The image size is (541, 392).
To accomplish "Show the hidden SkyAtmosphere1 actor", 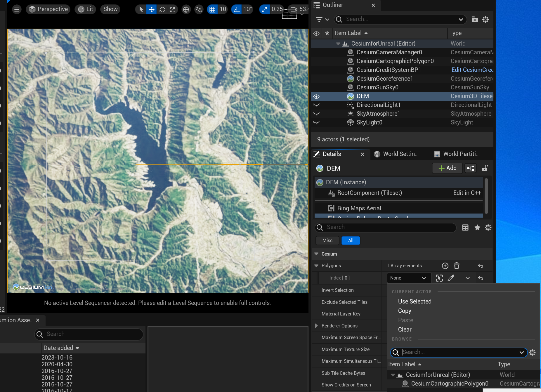I will click(x=316, y=114).
